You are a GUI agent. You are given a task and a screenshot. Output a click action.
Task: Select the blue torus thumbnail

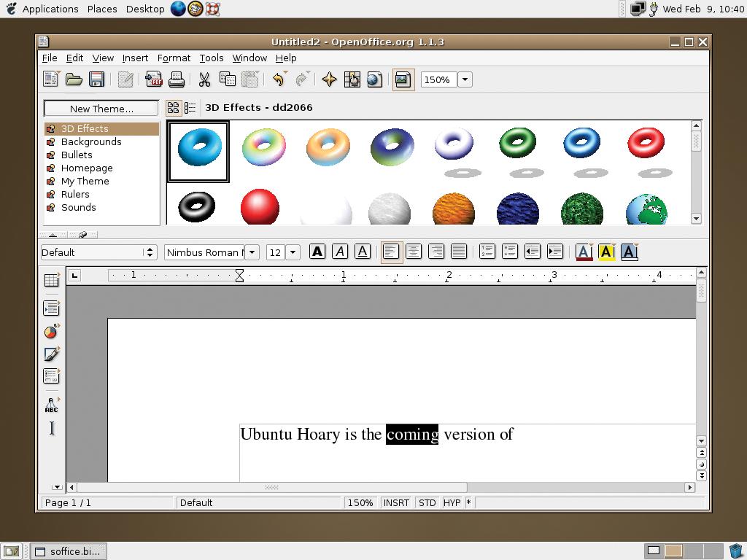point(198,152)
